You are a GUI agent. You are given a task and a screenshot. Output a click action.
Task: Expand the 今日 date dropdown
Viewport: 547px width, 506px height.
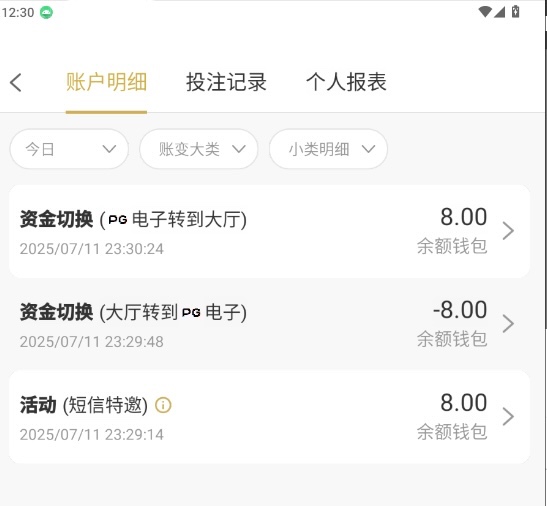69,149
